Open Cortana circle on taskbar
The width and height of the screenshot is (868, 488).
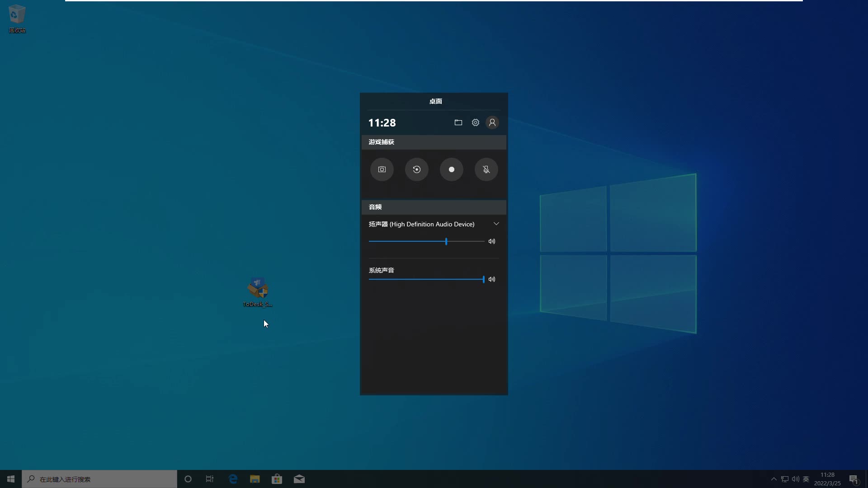[188, 479]
